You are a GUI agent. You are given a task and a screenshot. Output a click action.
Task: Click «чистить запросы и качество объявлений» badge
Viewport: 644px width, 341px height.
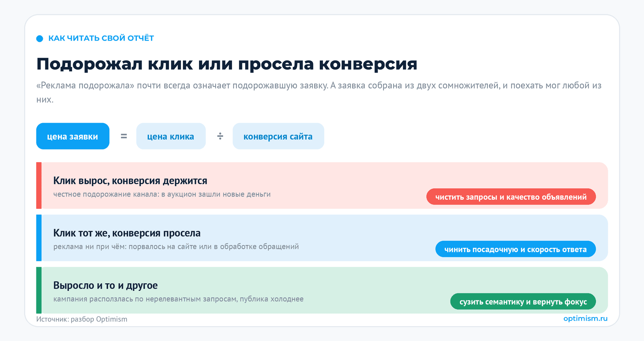(511, 197)
